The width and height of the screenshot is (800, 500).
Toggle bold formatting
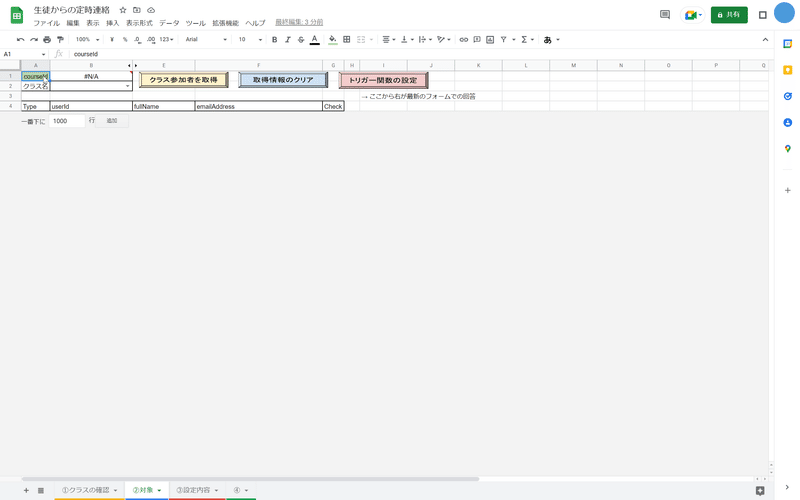[274, 39]
